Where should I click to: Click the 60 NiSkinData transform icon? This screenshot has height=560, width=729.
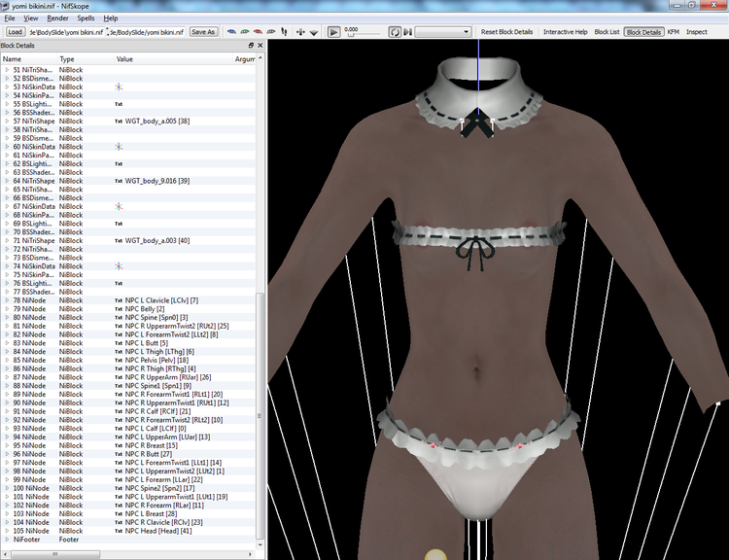coord(119,147)
